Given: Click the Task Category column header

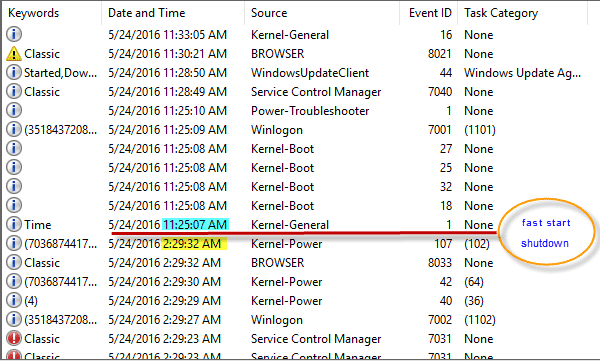Looking at the screenshot, I should 501,13.
